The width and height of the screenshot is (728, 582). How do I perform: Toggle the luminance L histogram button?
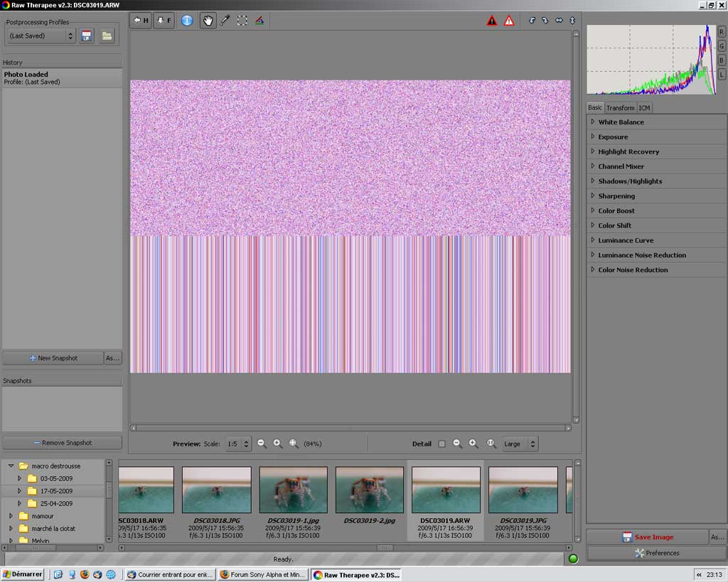pos(722,74)
